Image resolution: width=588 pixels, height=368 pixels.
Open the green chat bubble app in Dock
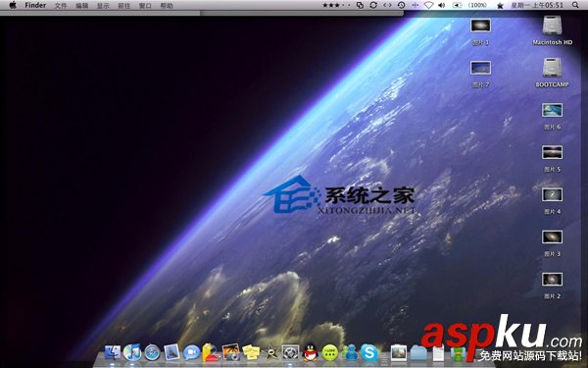click(x=330, y=353)
